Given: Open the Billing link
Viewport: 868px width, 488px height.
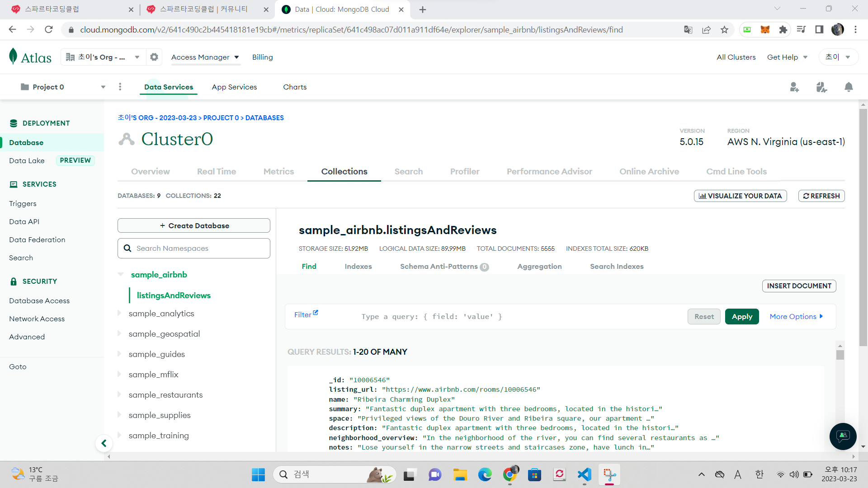Looking at the screenshot, I should (262, 57).
